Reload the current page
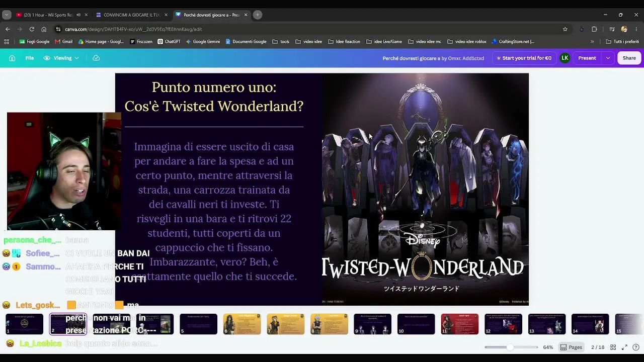Viewport: 644px width, 362px height. 32,29
